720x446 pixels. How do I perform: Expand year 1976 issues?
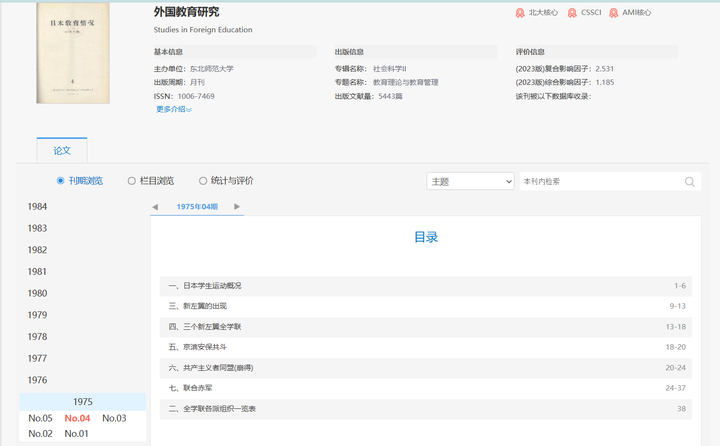click(x=37, y=380)
